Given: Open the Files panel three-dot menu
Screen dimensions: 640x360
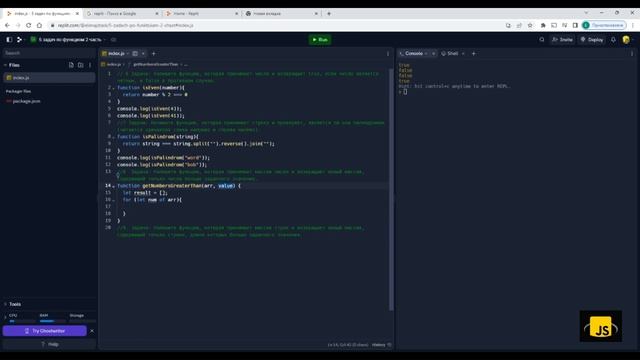Looking at the screenshot, I should tap(90, 65).
